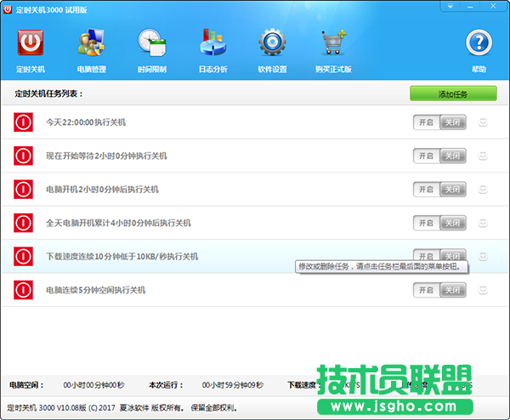Open 软件设置 gear icon
Image resolution: width=510 pixels, height=420 pixels.
(x=272, y=43)
